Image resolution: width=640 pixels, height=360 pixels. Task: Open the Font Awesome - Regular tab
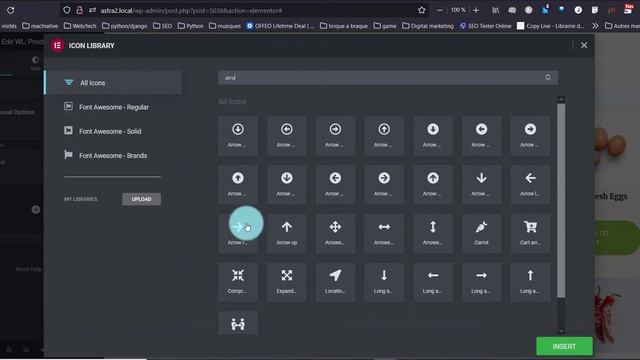pyautogui.click(x=113, y=107)
